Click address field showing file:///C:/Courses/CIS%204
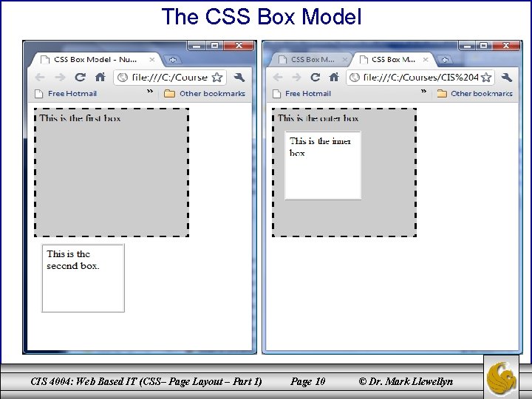This screenshot has height=399, width=532. 420,78
